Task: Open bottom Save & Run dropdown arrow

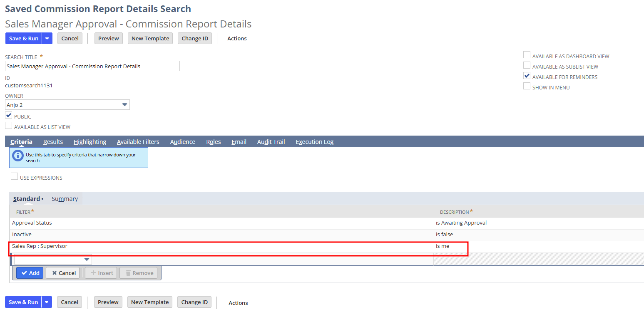Action: click(x=47, y=302)
